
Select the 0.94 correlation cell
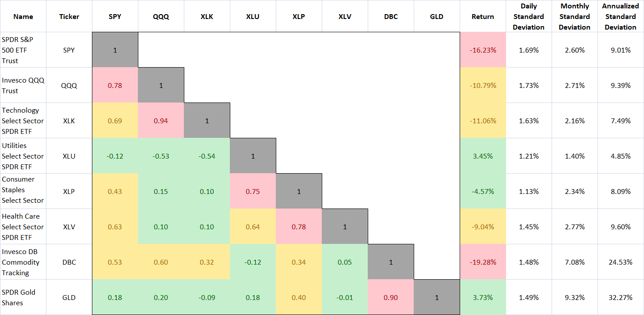pos(161,121)
